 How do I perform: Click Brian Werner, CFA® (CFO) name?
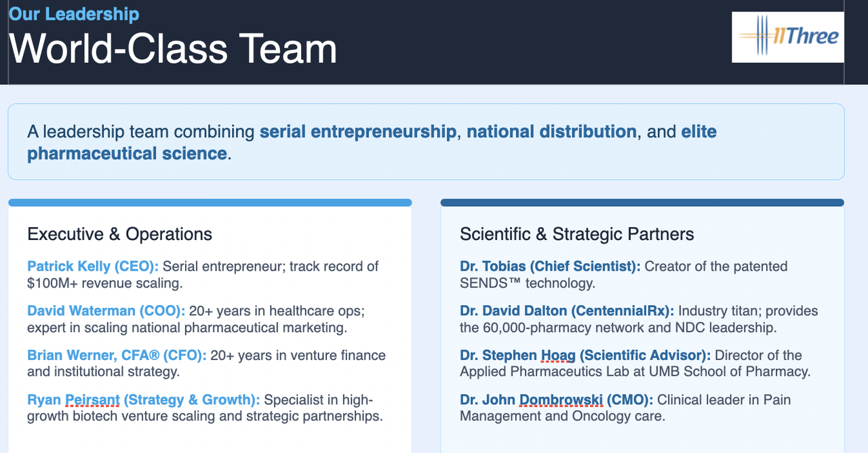coord(117,355)
